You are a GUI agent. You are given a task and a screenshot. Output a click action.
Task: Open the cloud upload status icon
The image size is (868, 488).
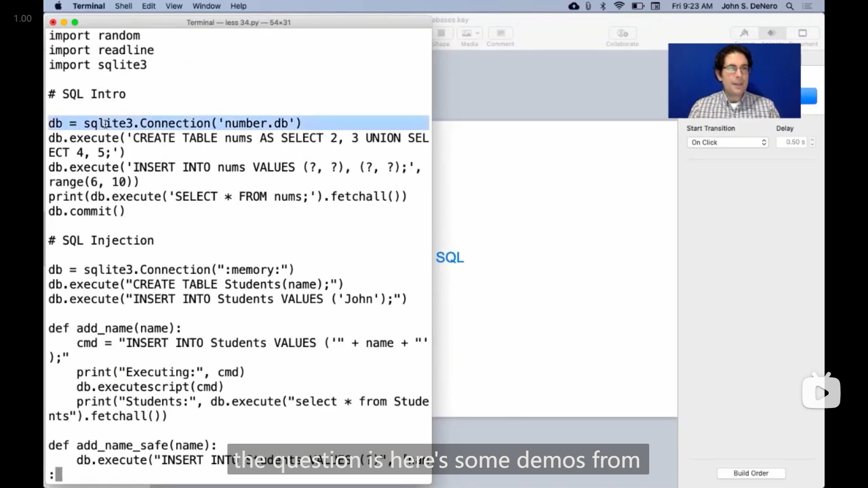click(x=574, y=6)
